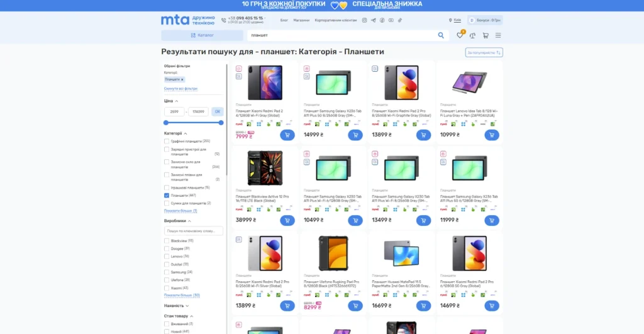The width and height of the screenshot is (644, 334).
Task: Click the maximum price field 174099
Action: tap(198, 111)
